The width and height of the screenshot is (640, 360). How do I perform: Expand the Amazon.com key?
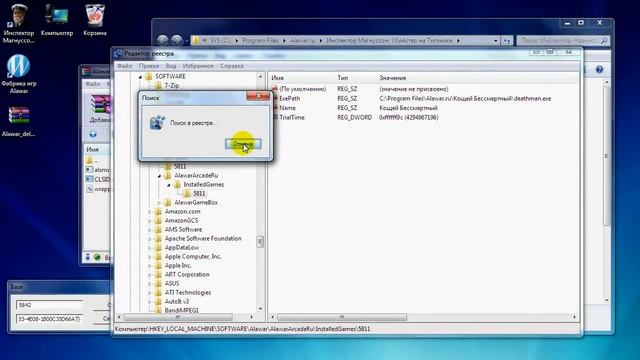pyautogui.click(x=150, y=211)
